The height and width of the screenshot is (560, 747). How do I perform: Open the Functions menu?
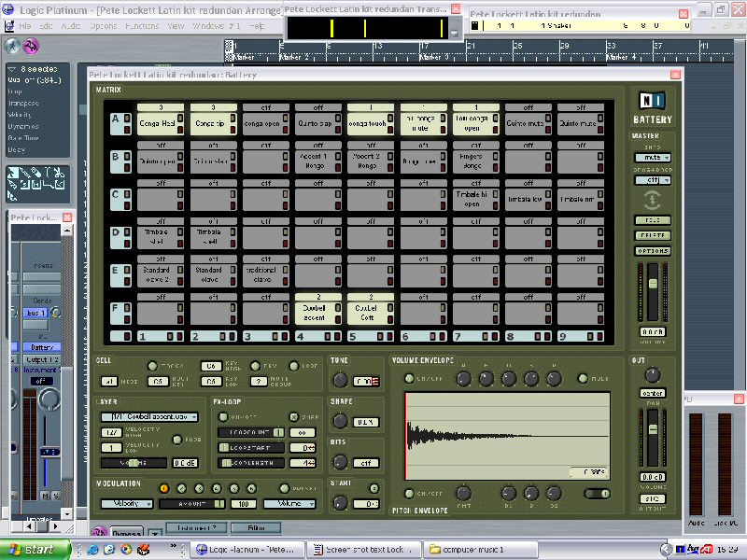[x=141, y=26]
